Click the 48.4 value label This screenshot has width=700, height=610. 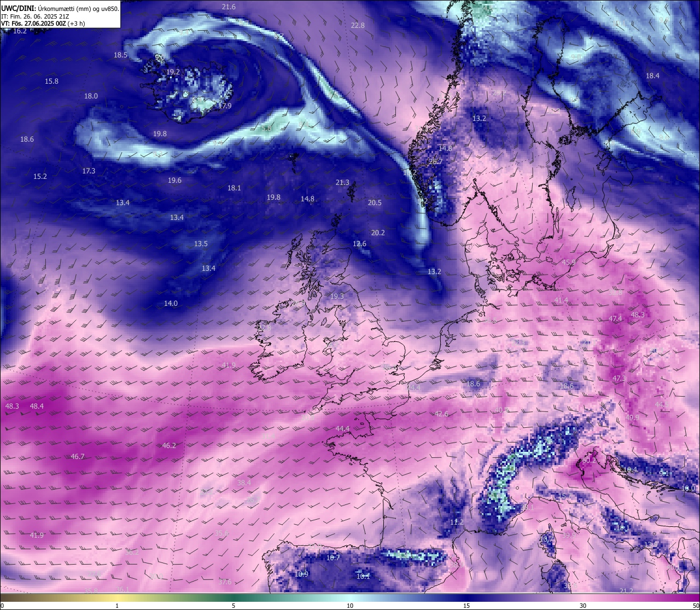(37, 406)
